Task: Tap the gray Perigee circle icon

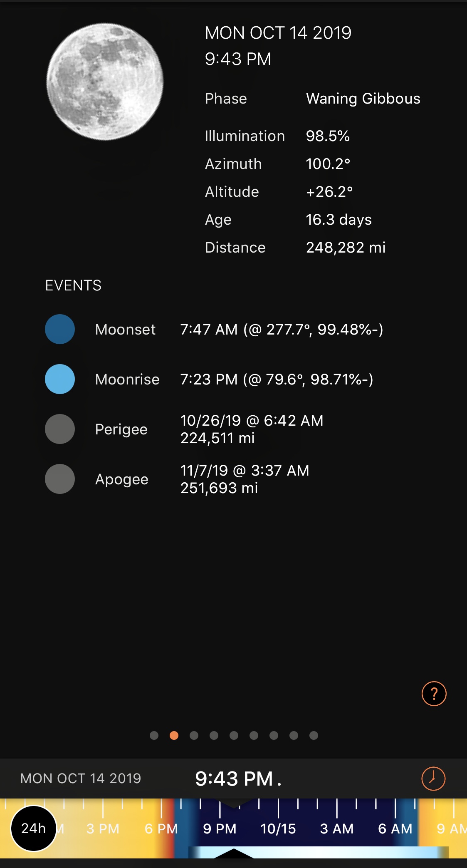Action: tap(60, 429)
